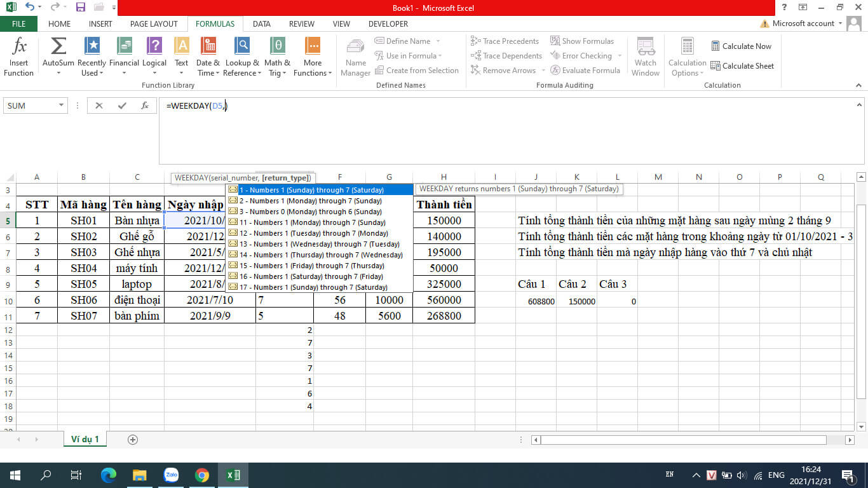Open File Explorer from the taskbar
868x488 pixels.
pyautogui.click(x=140, y=475)
